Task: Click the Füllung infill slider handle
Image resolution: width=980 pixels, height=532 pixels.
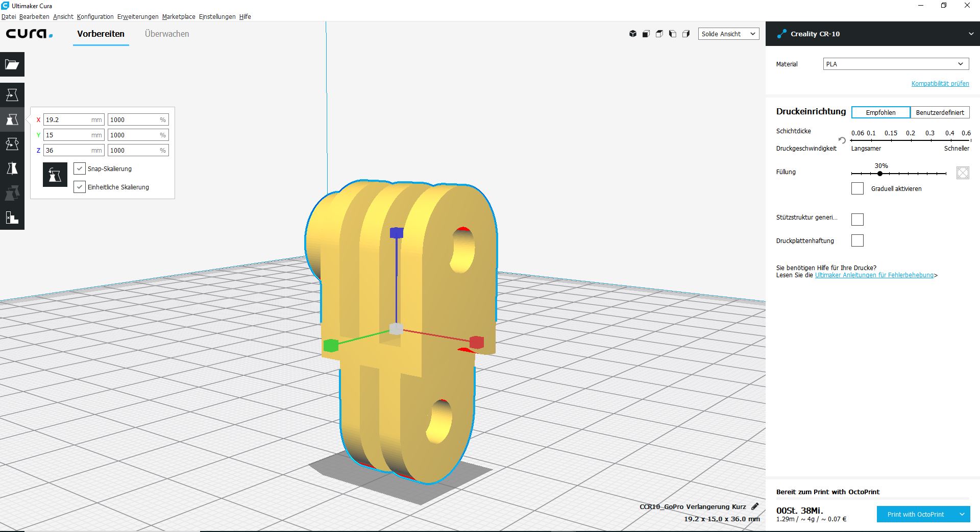Action: (x=880, y=174)
